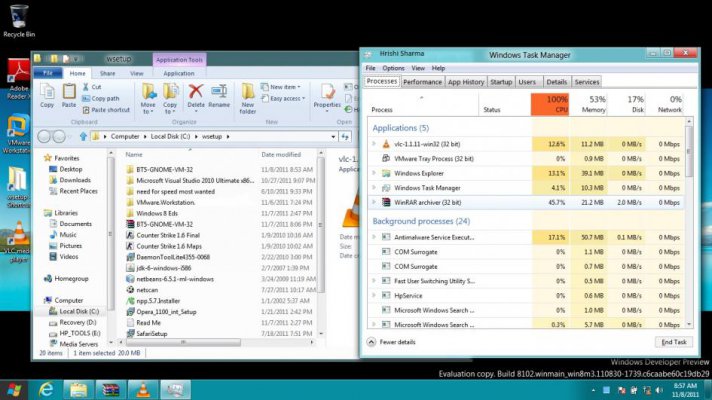The image size is (712, 400).
Task: Switch to the Startup tab
Action: (501, 82)
